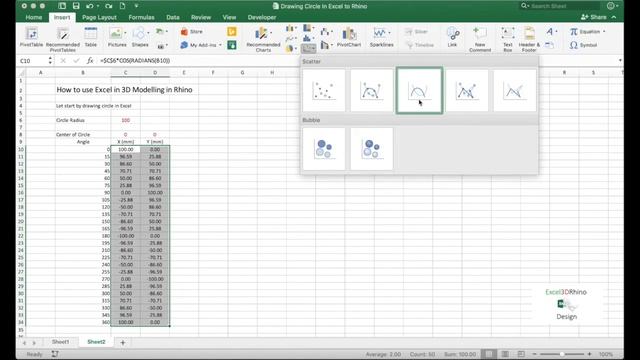Click the Save icon in title bar

point(76,6)
